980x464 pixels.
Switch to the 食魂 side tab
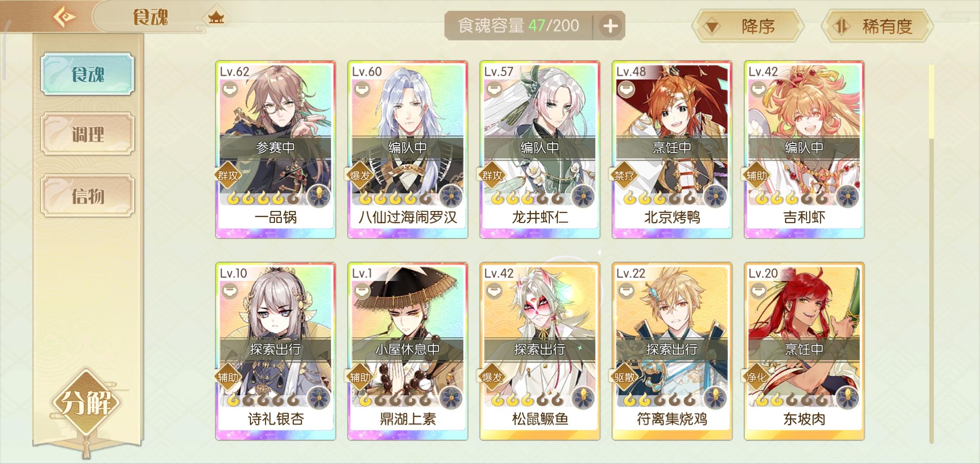tap(88, 74)
